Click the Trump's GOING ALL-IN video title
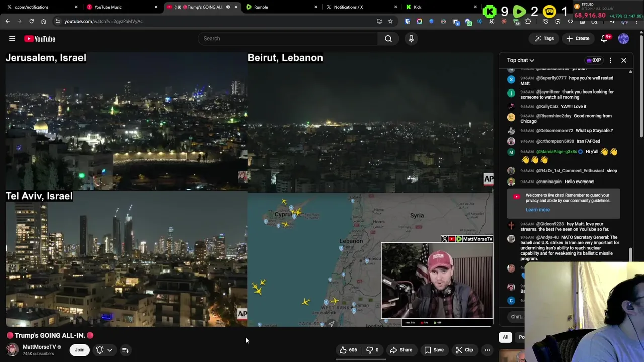 click(50, 335)
